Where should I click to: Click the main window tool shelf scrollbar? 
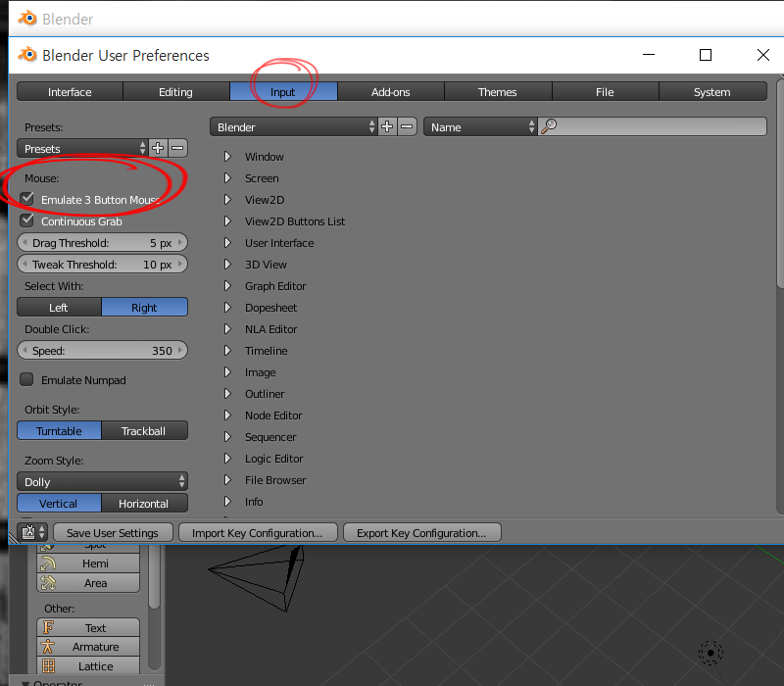155,576
